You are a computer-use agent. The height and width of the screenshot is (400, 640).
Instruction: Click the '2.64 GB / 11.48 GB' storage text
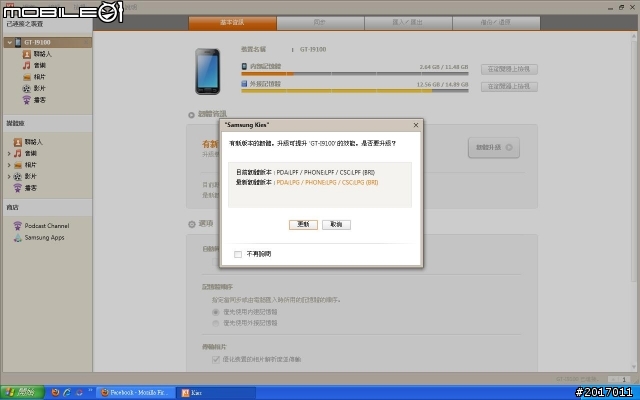[444, 67]
